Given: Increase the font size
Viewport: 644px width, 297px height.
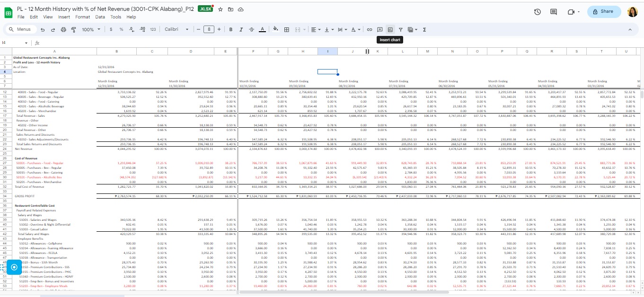Looking at the screenshot, I should (219, 29).
